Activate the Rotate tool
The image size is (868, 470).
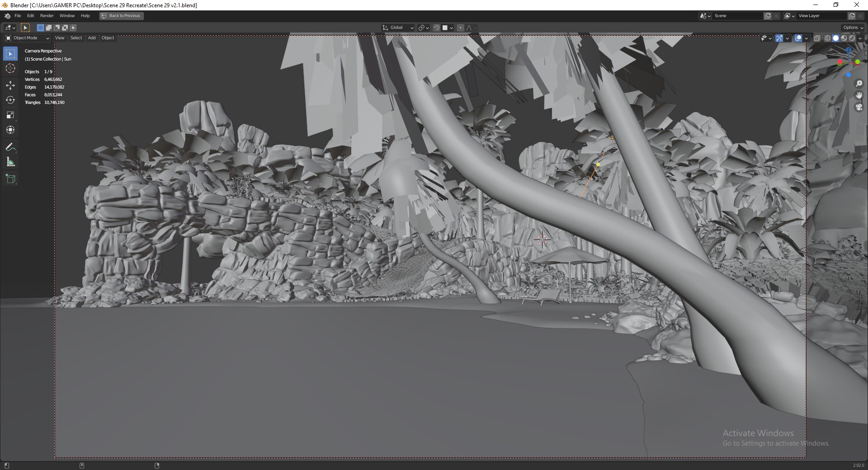(10, 100)
